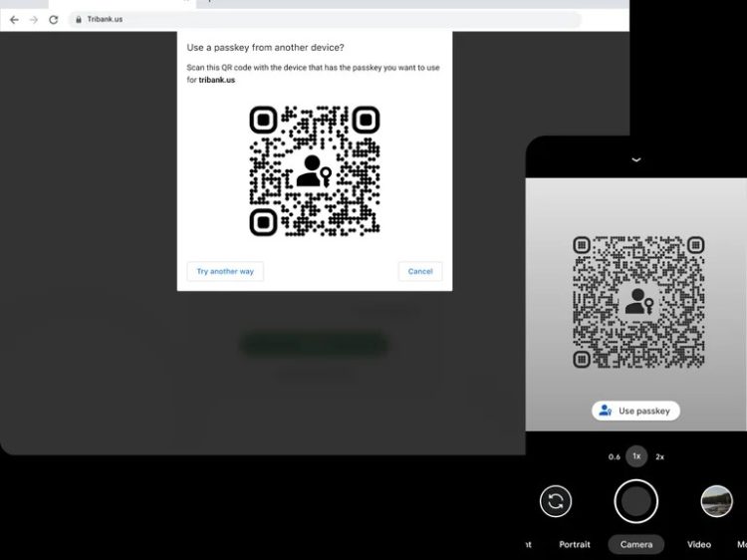Focus the Tribank.us address bar
This screenshot has width=747, height=560.
pos(326,20)
